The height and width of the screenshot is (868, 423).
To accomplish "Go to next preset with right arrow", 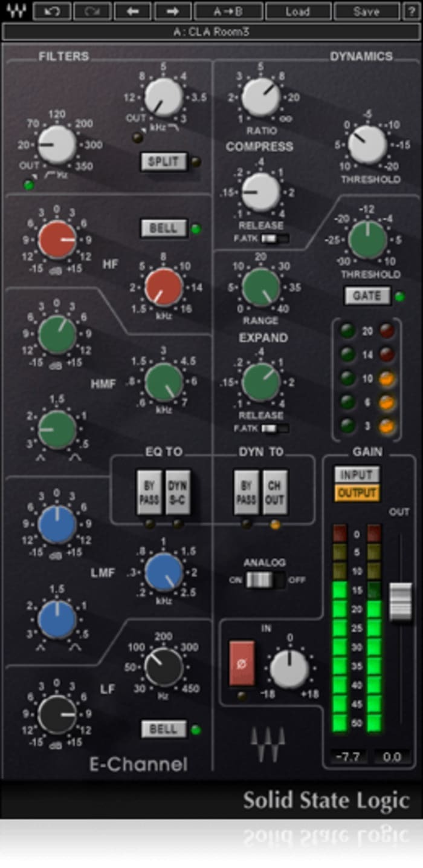I will [x=173, y=11].
